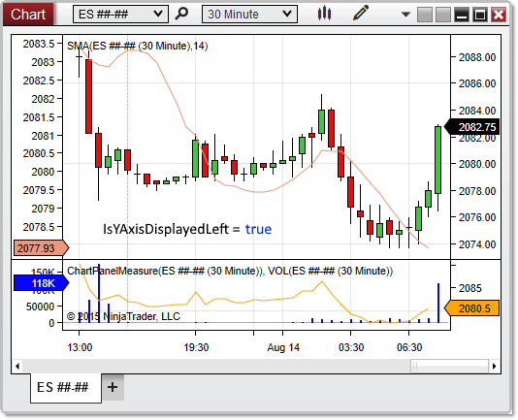
Task: Click the 2074.00 right axis price label
Action: [477, 244]
